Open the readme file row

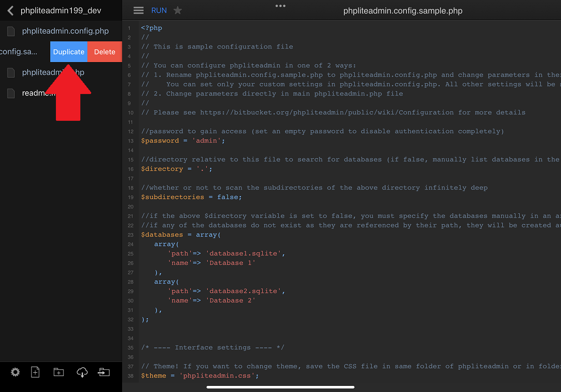(61, 93)
